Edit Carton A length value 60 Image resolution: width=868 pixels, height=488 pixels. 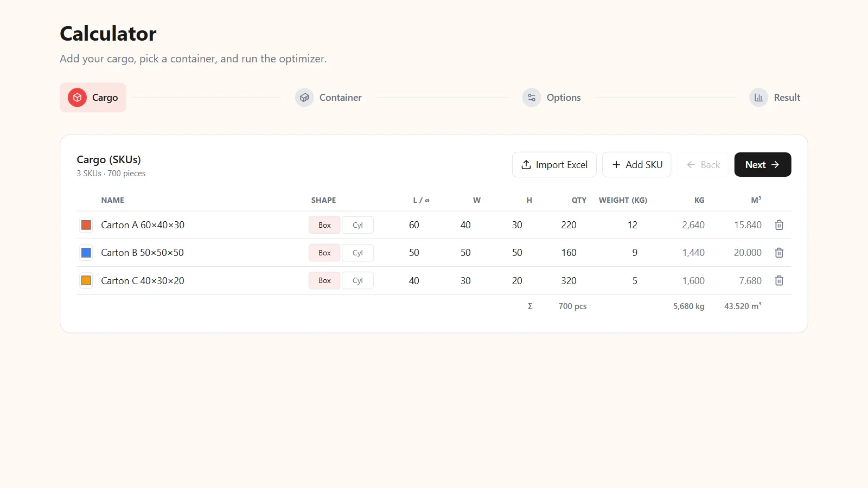coord(414,225)
